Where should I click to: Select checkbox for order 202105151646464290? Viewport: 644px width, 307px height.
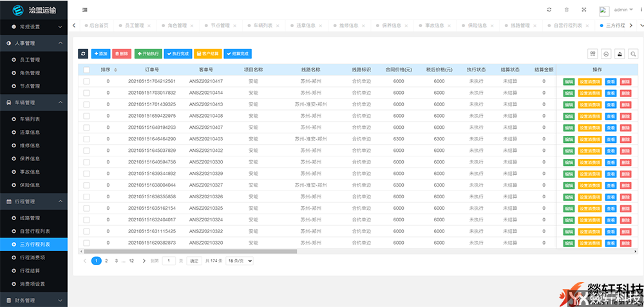pyautogui.click(x=86, y=139)
